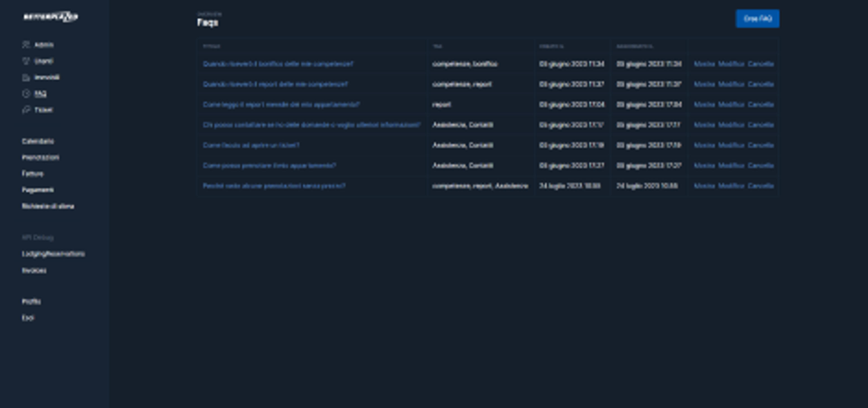Click Cancella in the 'Chi posso contattare' row
Screen dimensions: 868x408
[761, 125]
